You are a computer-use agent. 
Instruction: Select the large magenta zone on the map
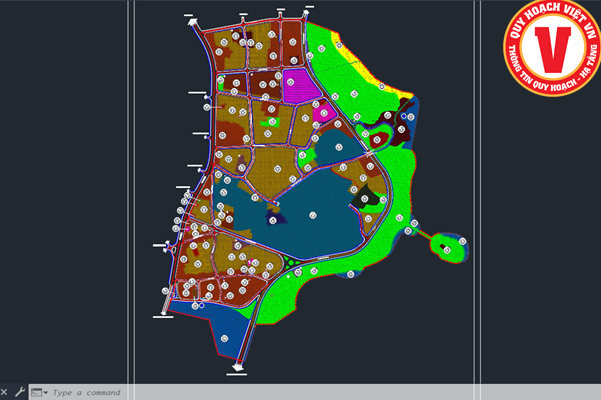[299, 85]
